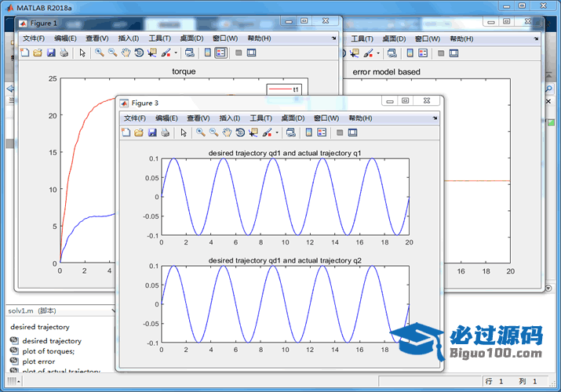Image resolution: width=561 pixels, height=392 pixels.
Task: Toggle active Legend button in Figure 1
Action: click(220, 53)
